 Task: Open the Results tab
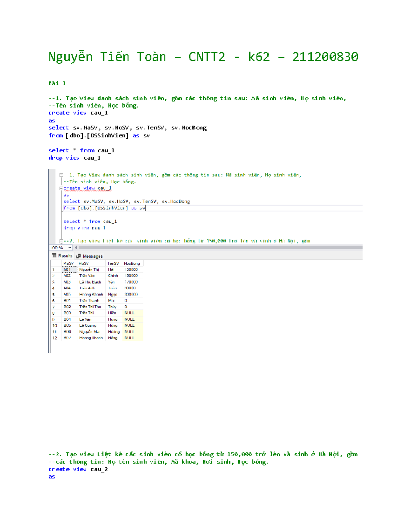coord(64,256)
